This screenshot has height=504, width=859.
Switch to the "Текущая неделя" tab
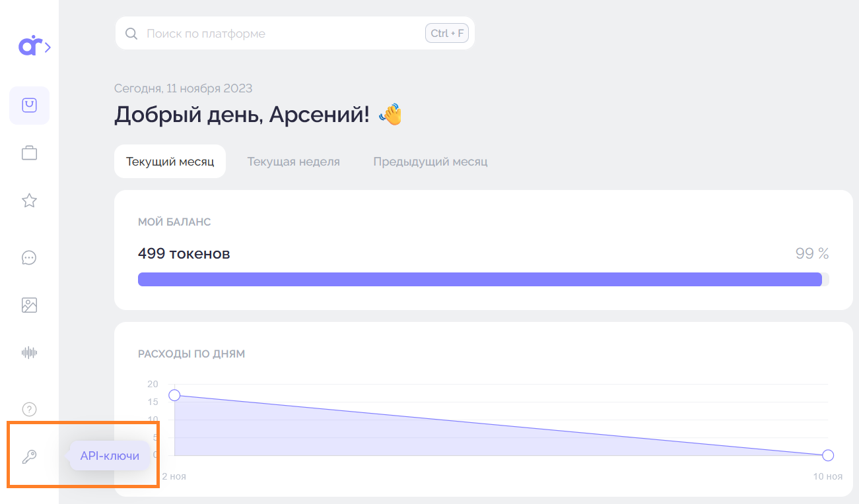[294, 162]
